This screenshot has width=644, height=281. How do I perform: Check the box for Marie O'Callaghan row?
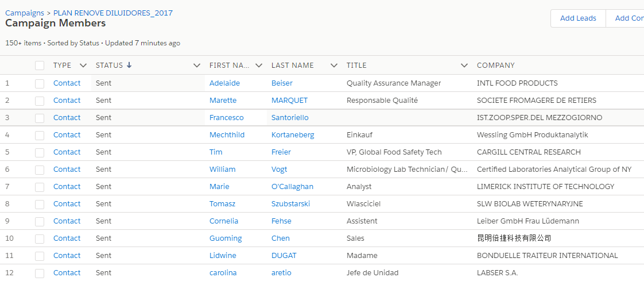(x=40, y=187)
